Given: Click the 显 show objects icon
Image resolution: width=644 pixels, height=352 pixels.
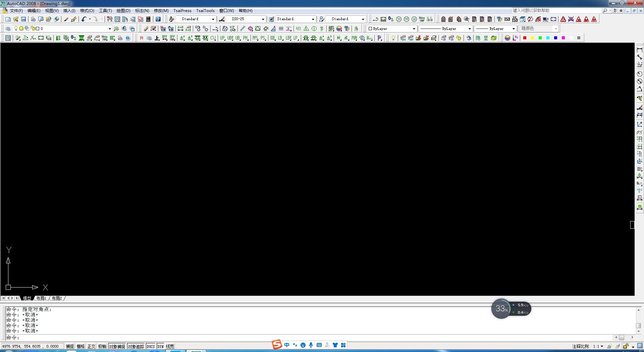Looking at the screenshot, I should 486,38.
